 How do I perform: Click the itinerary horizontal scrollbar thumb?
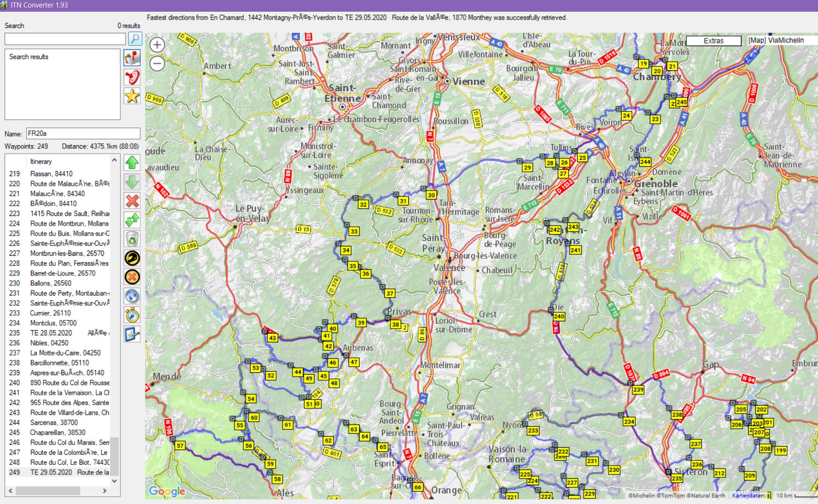(x=48, y=491)
